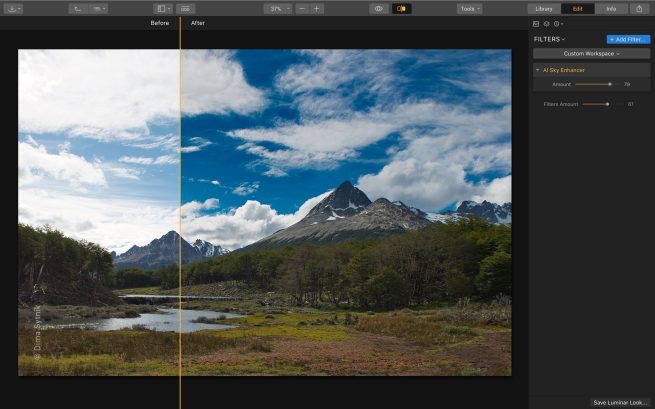Click the zoom out minus button
655x409 pixels.
click(302, 8)
